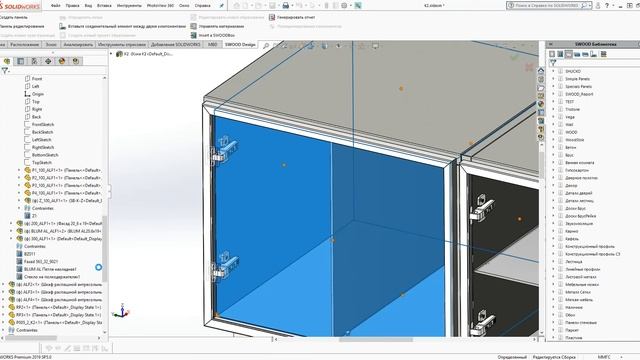The width and height of the screenshot is (640, 360).
Task: Click the Help question mark icon in the title bar
Action: pyautogui.click(x=607, y=6)
